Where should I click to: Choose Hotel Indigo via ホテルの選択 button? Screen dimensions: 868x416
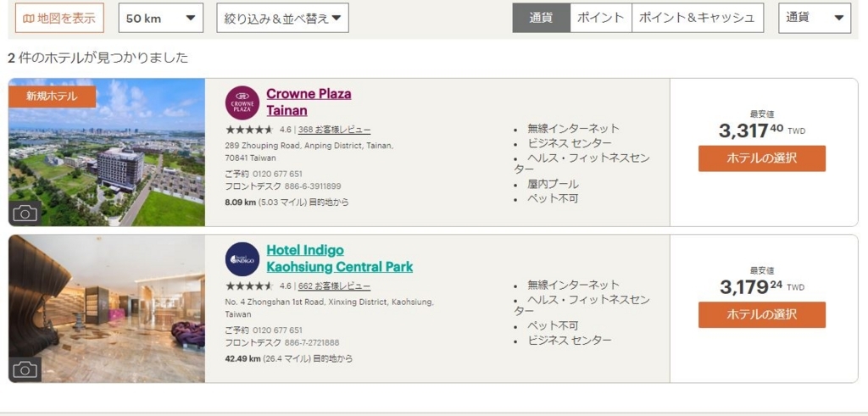762,315
